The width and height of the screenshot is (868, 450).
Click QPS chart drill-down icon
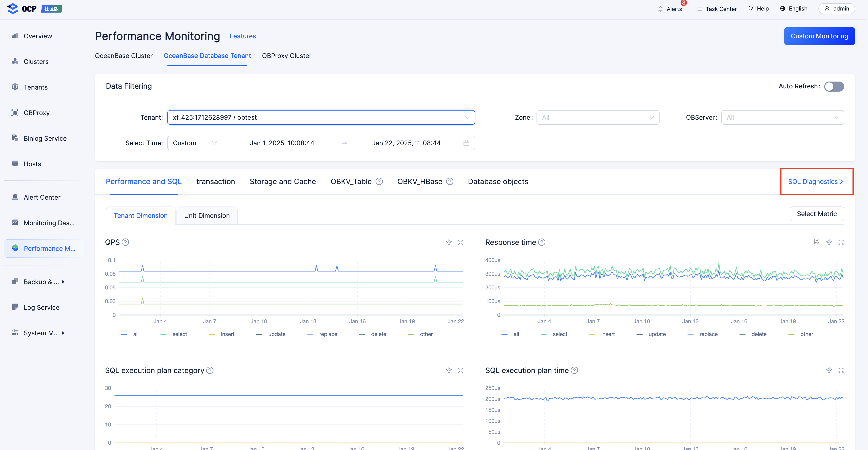[449, 242]
